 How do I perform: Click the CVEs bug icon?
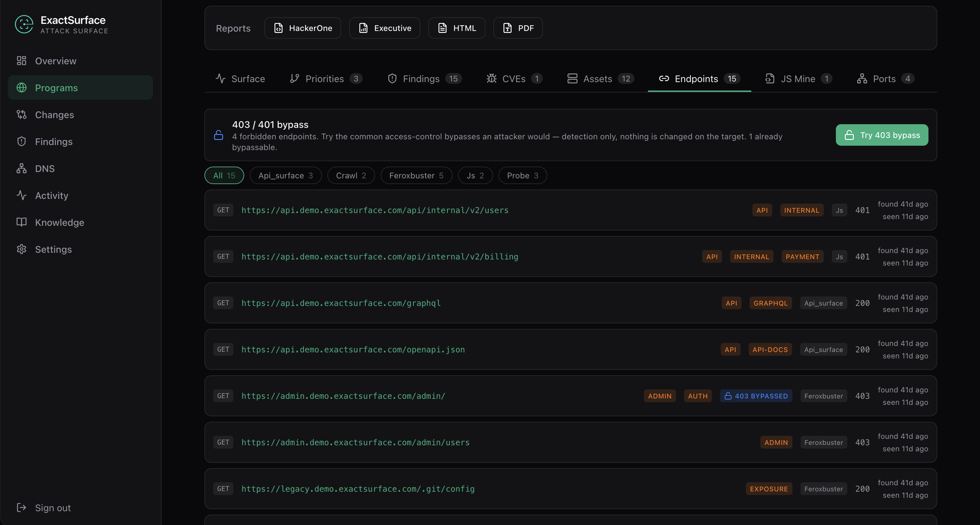click(492, 79)
